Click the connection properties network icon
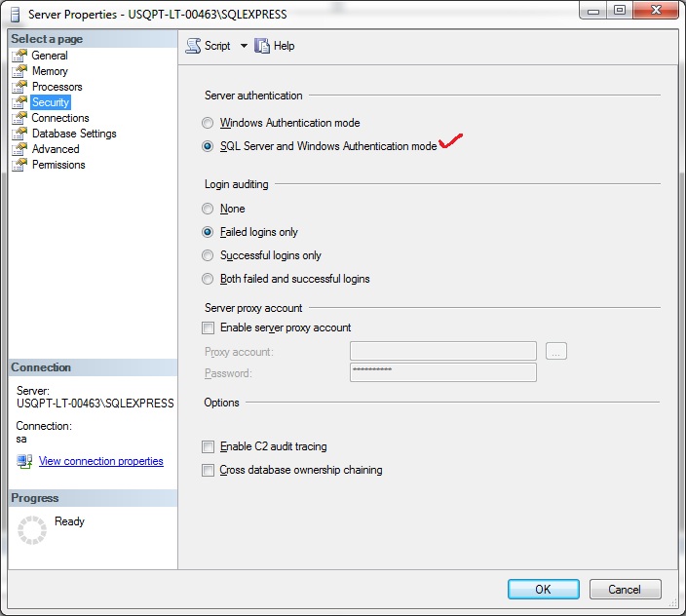 [24, 461]
